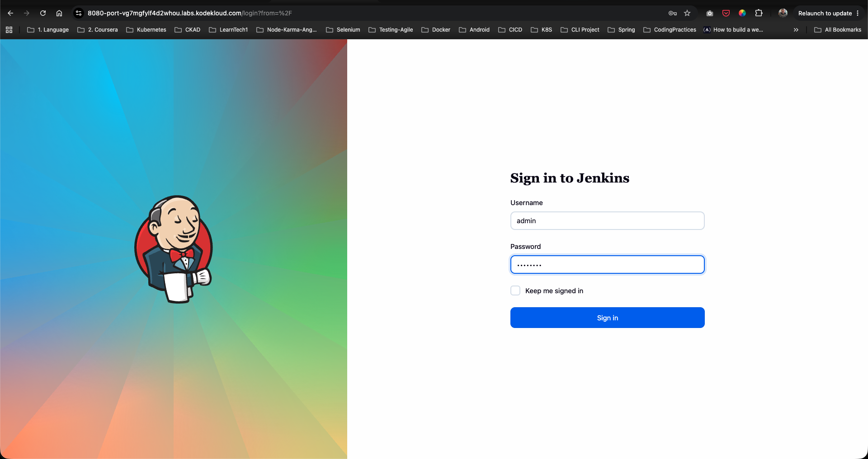The height and width of the screenshot is (459, 868).
Task: Open the Testing-Agile bookmark folder
Action: pyautogui.click(x=391, y=30)
